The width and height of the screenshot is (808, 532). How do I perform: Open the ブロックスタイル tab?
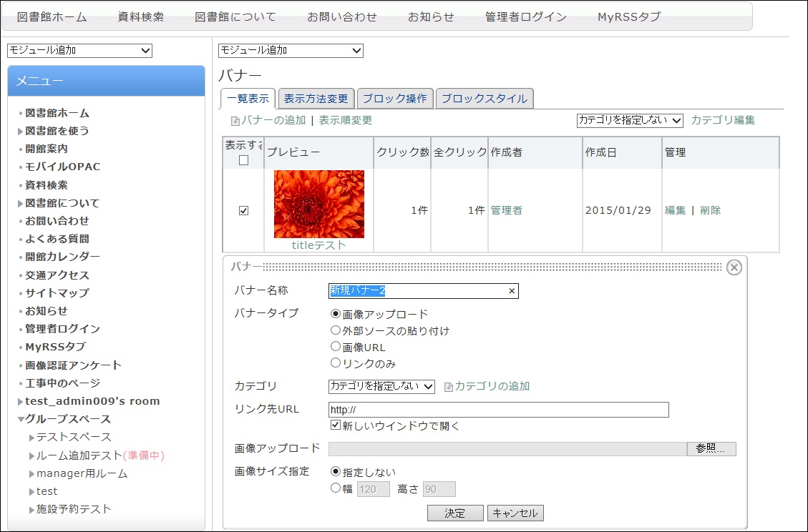(x=484, y=99)
